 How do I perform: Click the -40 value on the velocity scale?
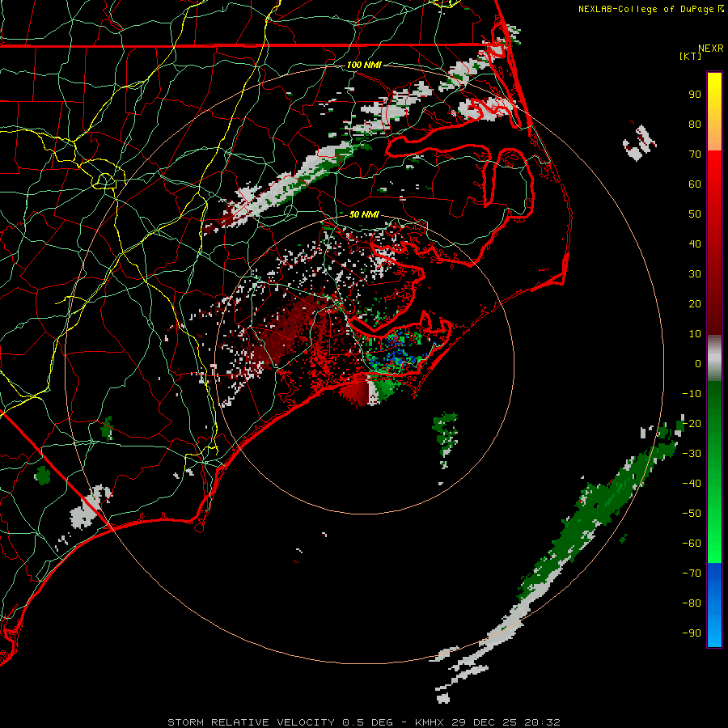point(692,484)
